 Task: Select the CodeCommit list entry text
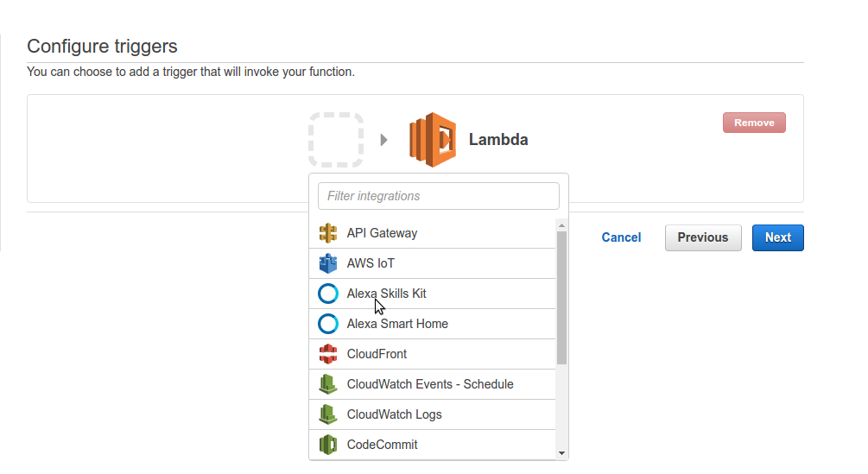pos(382,445)
